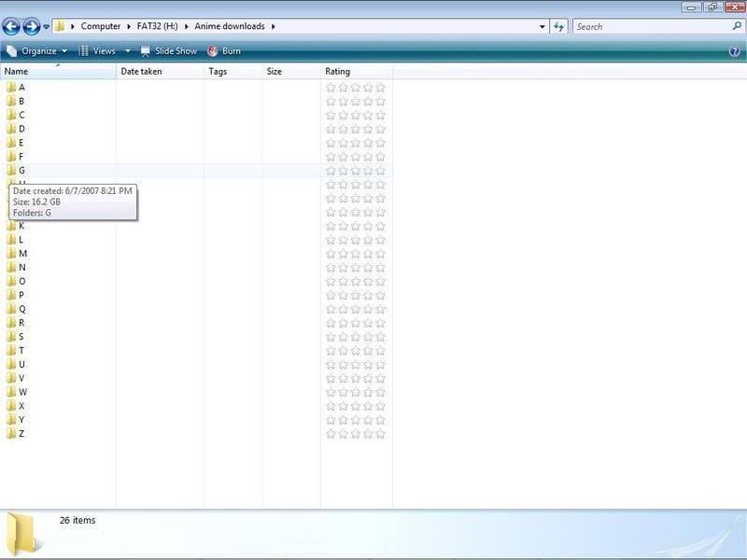Click the Back navigation arrow button

tap(11, 27)
